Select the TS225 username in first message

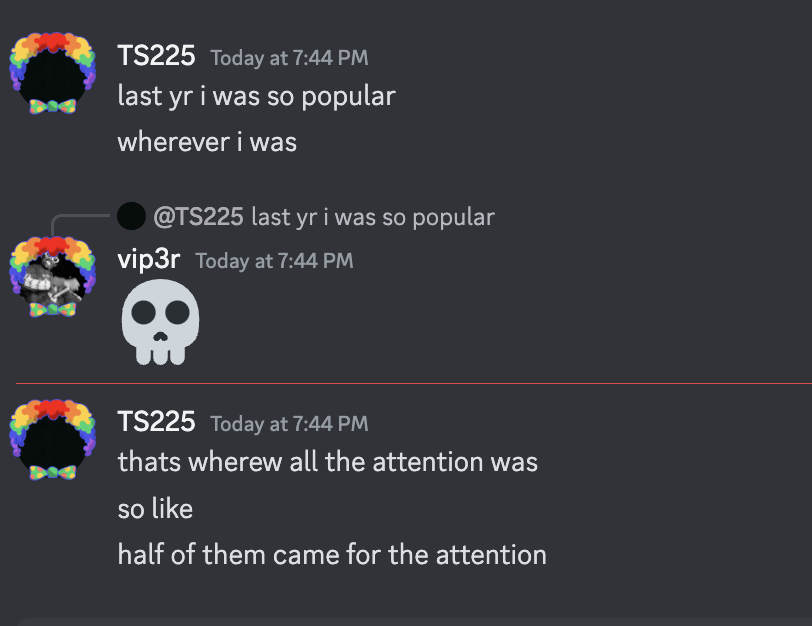tap(156, 56)
